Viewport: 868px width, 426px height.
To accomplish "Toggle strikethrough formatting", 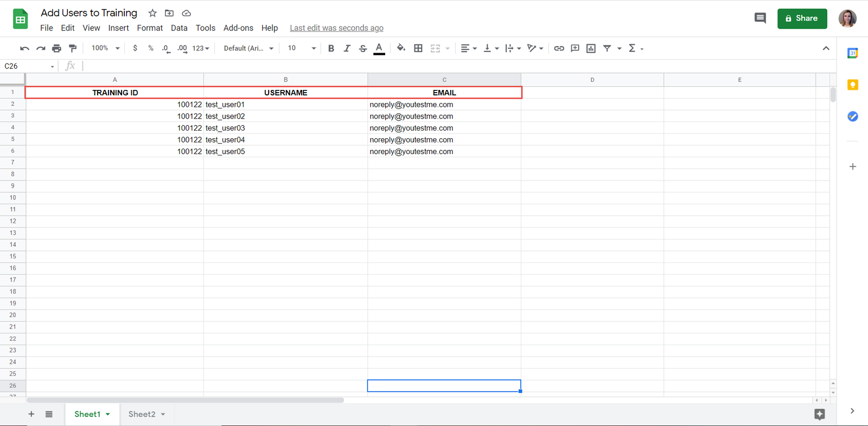I will (x=363, y=48).
